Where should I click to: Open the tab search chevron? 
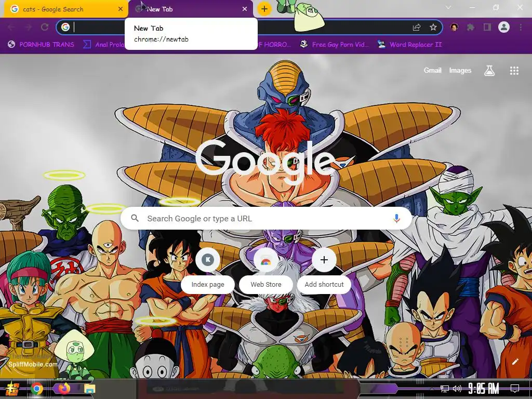448,7
